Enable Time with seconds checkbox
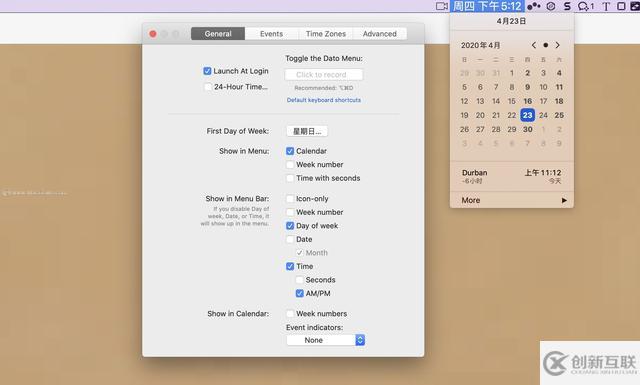This screenshot has width=640, height=385. pyautogui.click(x=290, y=178)
